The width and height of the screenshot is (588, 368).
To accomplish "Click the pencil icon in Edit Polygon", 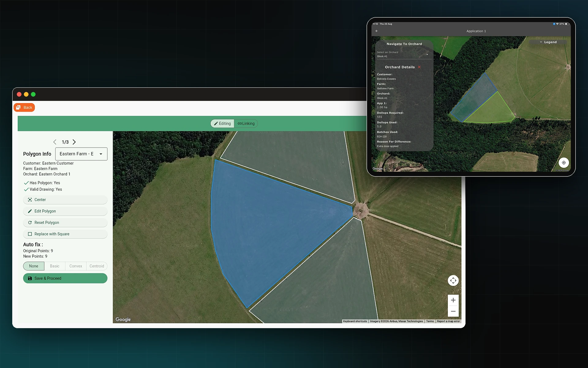I will (30, 211).
